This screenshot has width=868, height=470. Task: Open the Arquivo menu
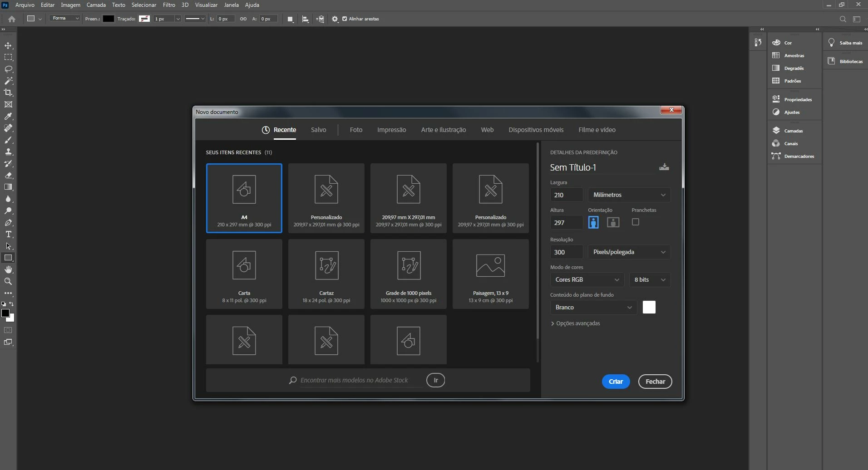tap(25, 5)
